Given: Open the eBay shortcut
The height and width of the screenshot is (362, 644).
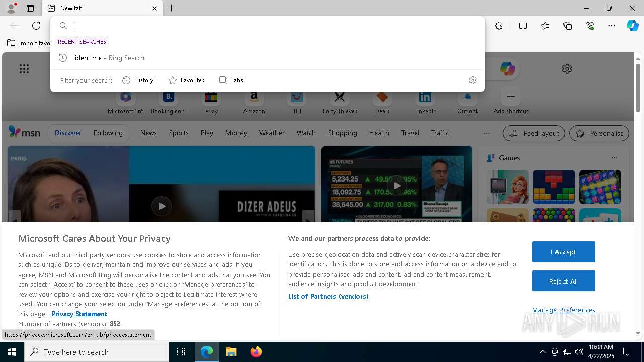Looking at the screenshot, I should point(211,102).
